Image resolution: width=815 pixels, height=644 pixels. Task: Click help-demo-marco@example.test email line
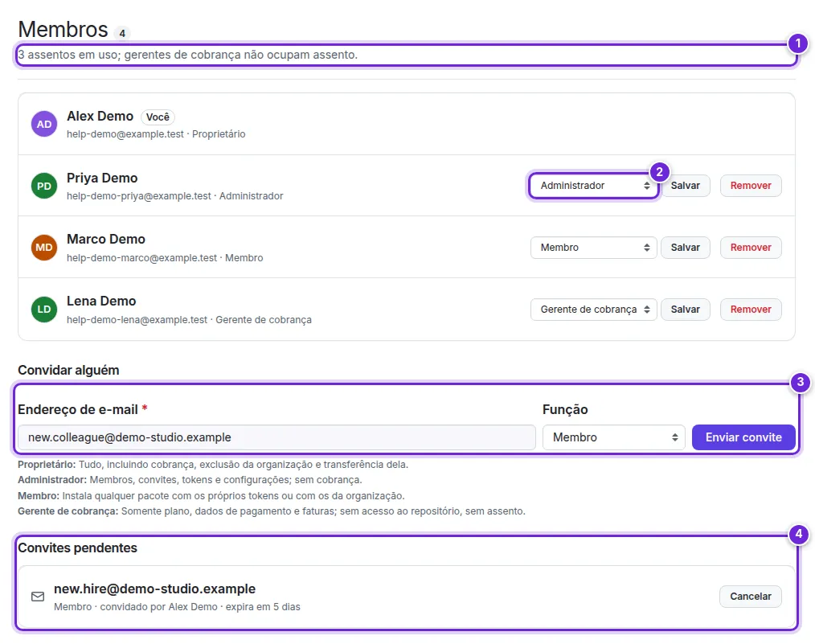click(165, 258)
